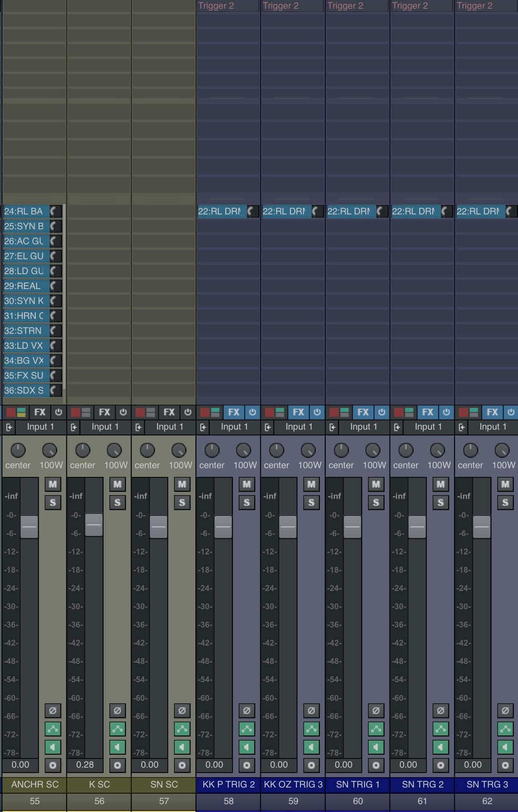Open Input 1 dropdown on SN TRIG 1

[x=363, y=427]
